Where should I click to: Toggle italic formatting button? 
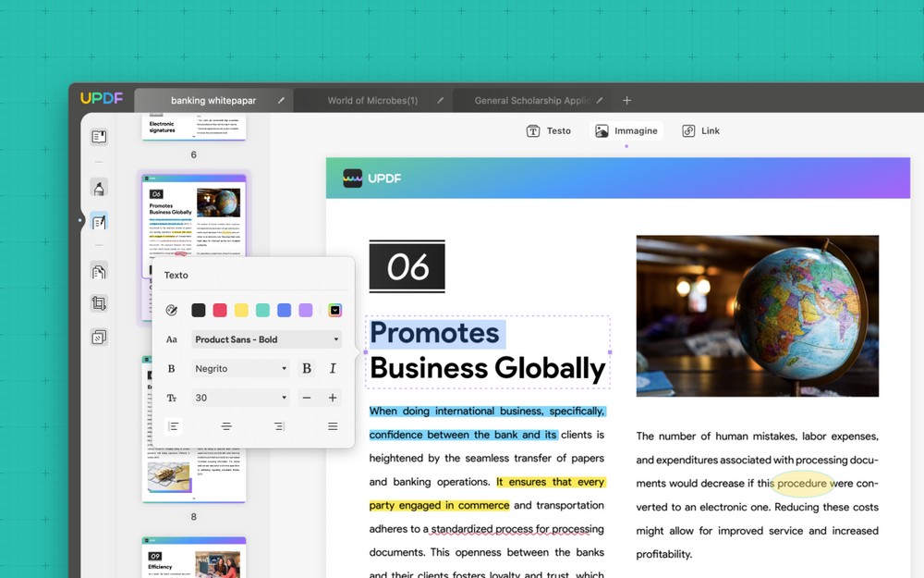tap(333, 369)
